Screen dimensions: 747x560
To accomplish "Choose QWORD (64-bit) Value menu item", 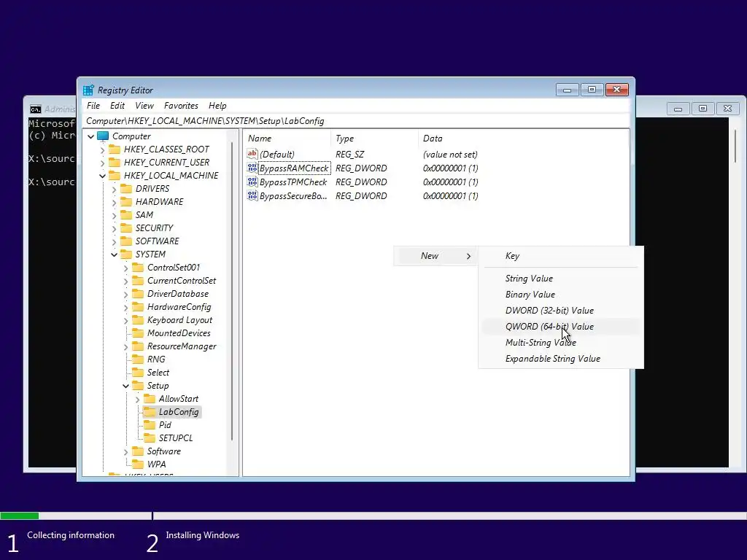I will 561,327.
